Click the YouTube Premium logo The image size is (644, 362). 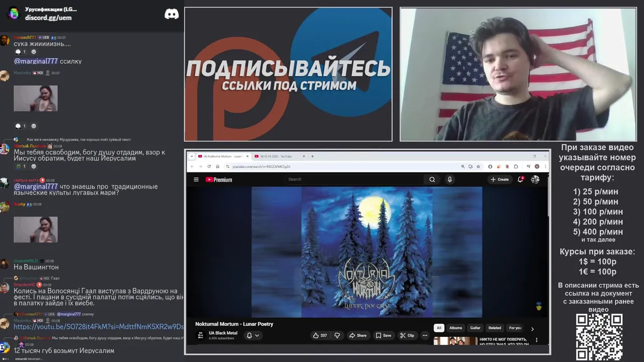coord(219,179)
